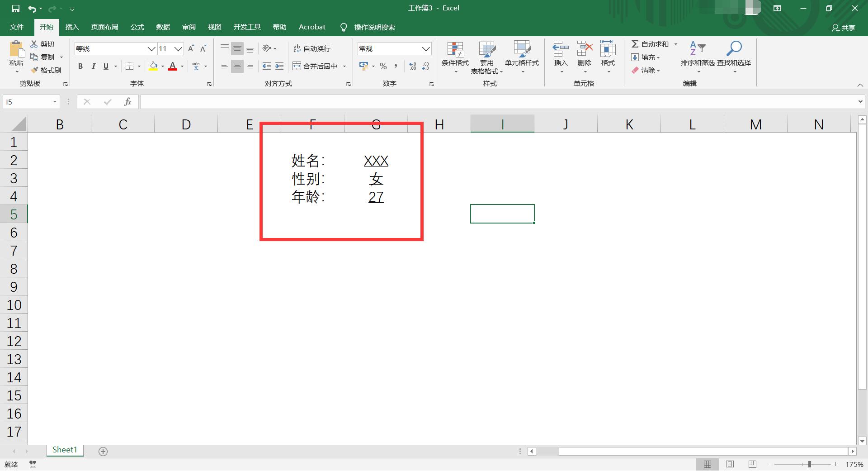Click 合并后居中 merge cells button
The height and width of the screenshot is (471, 868).
pos(316,66)
